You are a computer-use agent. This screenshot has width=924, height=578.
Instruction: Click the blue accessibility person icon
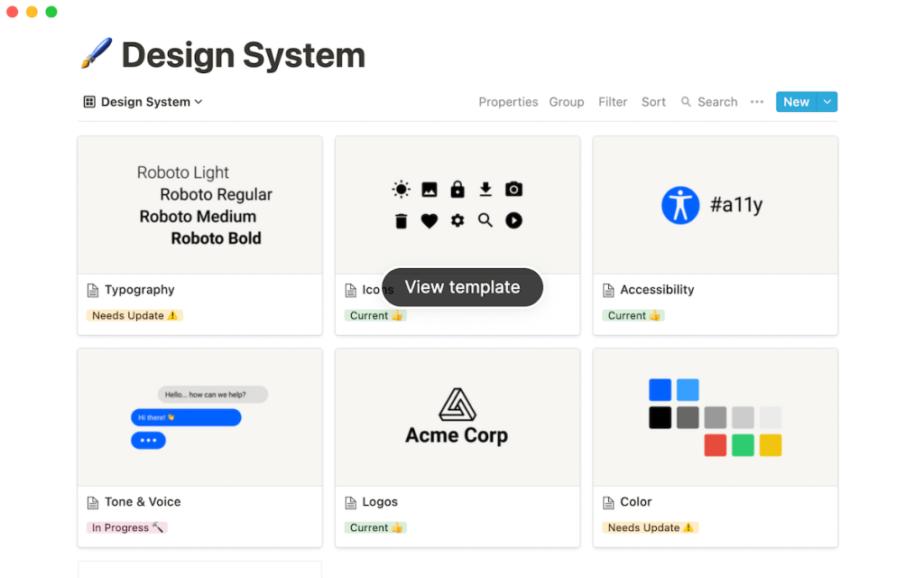[680, 205]
